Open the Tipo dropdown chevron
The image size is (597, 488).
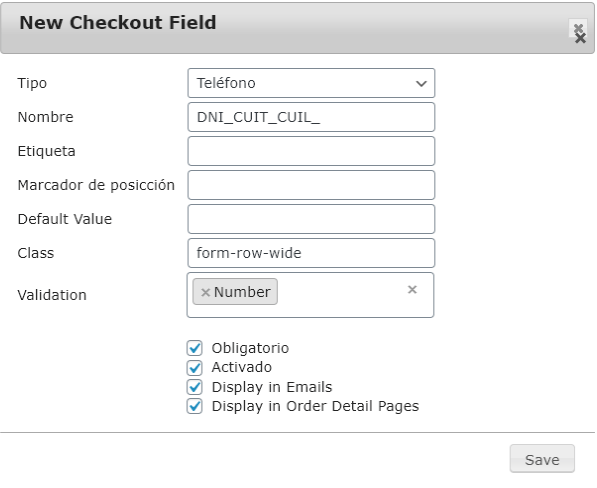tap(421, 83)
